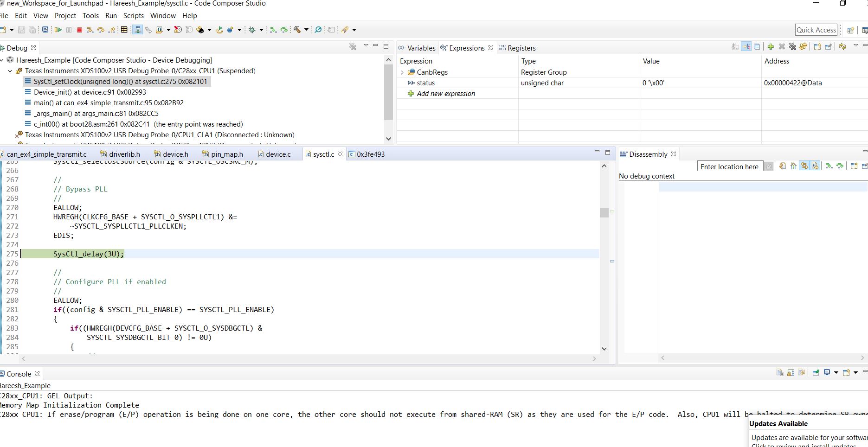Click the Debug view vertical scrollbar thumb
The width and height of the screenshot is (868, 447).
pyautogui.click(x=388, y=92)
